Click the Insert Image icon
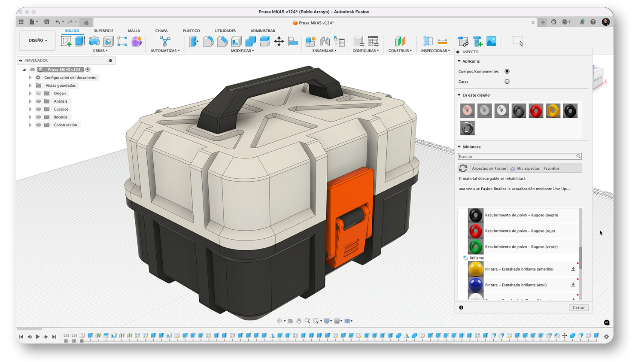644x362 pixels. click(x=491, y=41)
